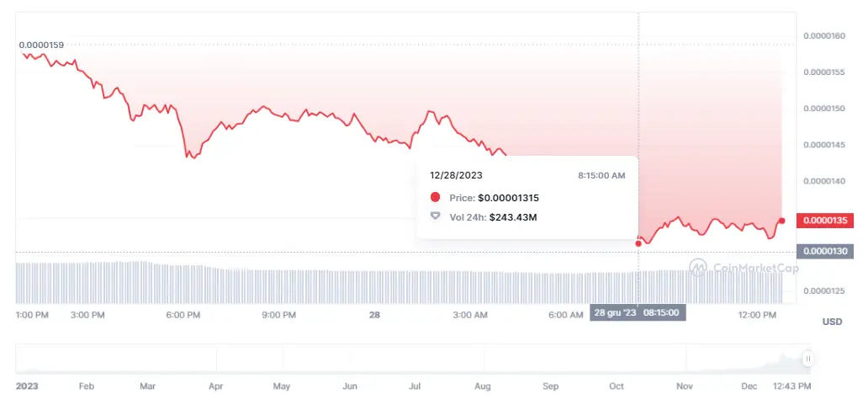Jump to May in the range navigator
This screenshot has width=868, height=405.
[x=282, y=386]
